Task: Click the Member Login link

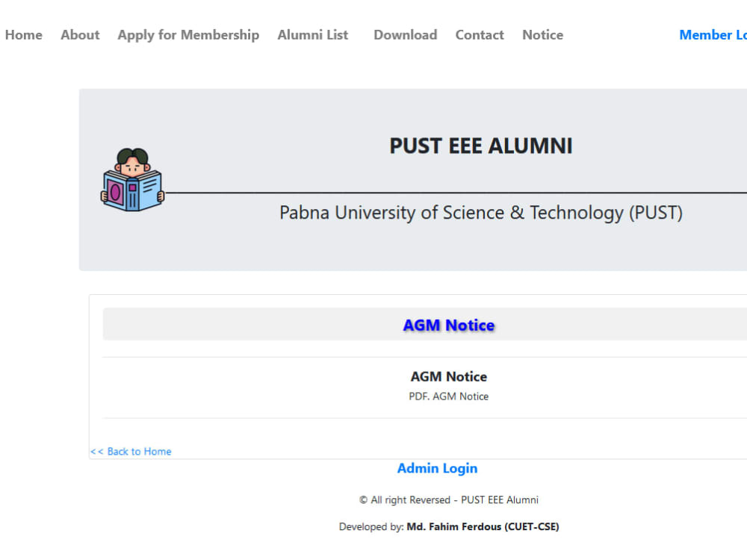Action: [713, 35]
